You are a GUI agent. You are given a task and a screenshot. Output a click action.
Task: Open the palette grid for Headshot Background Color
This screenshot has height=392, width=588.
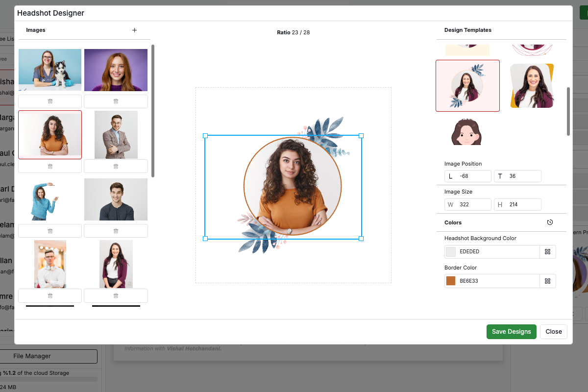point(547,251)
